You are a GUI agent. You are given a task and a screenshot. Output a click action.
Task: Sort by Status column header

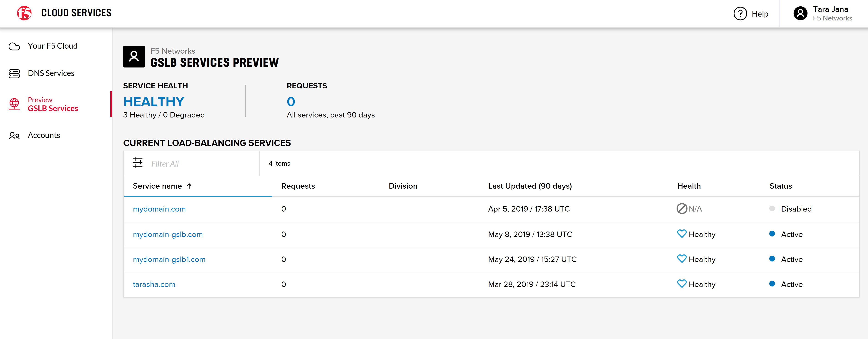point(780,186)
